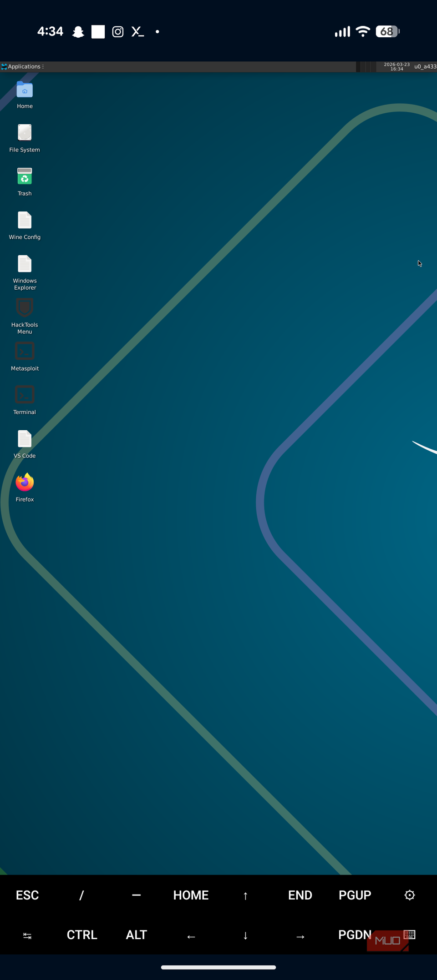The width and height of the screenshot is (437, 980).
Task: Open the HackTools Menu shield icon
Action: pyautogui.click(x=25, y=308)
